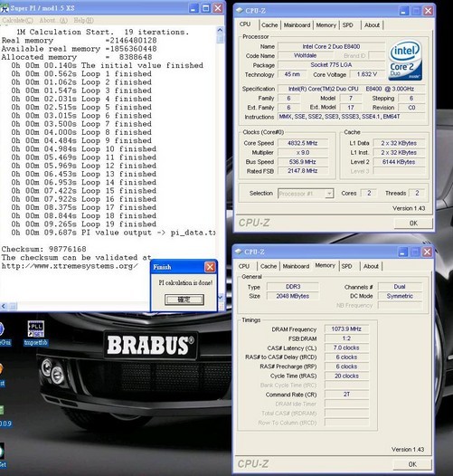Switch to Mainboard tab in bottom CPU-Z
The height and width of the screenshot is (476, 453).
coord(296,266)
